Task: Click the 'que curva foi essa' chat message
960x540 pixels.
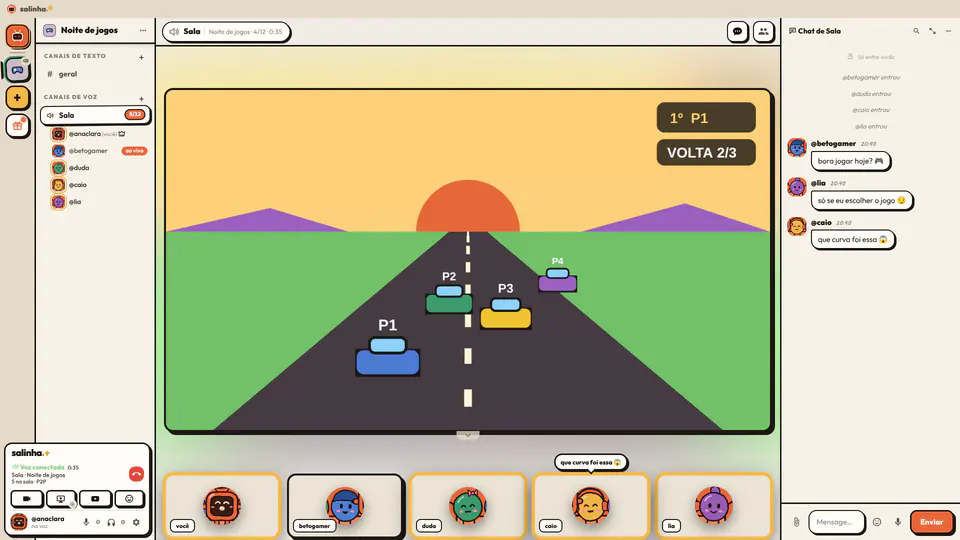Action: tap(852, 239)
